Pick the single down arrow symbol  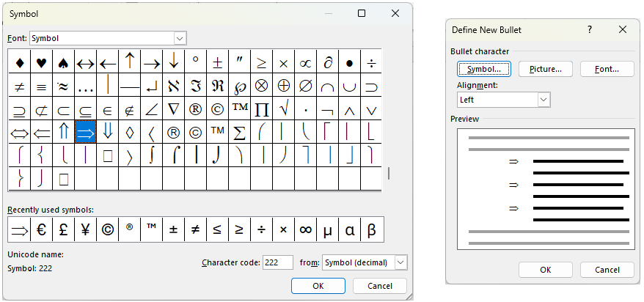tap(173, 62)
